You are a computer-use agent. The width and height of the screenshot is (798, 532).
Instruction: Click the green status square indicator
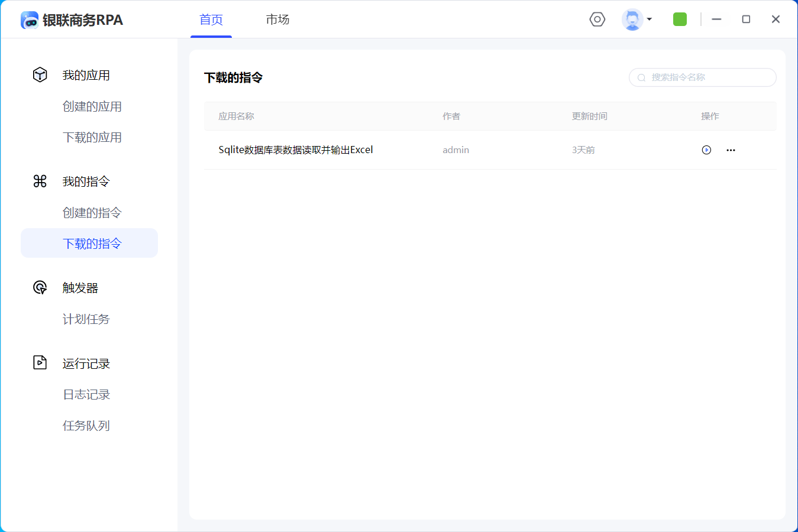point(680,20)
